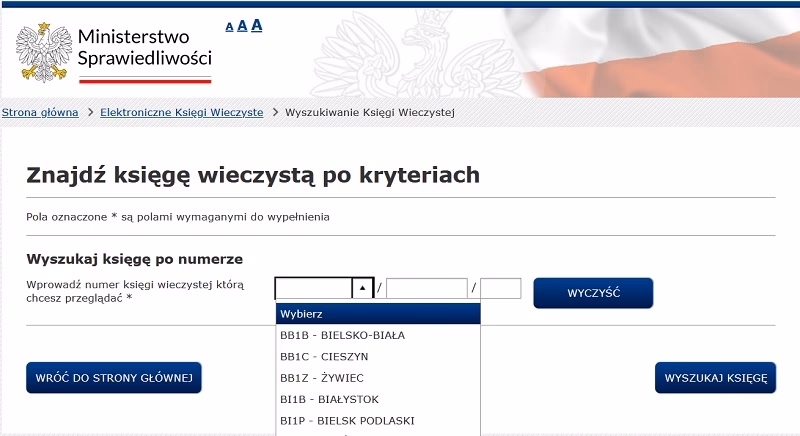This screenshot has height=436, width=800.
Task: Select BB1B - BIELSKO-BIAŁA from list
Action: (378, 336)
